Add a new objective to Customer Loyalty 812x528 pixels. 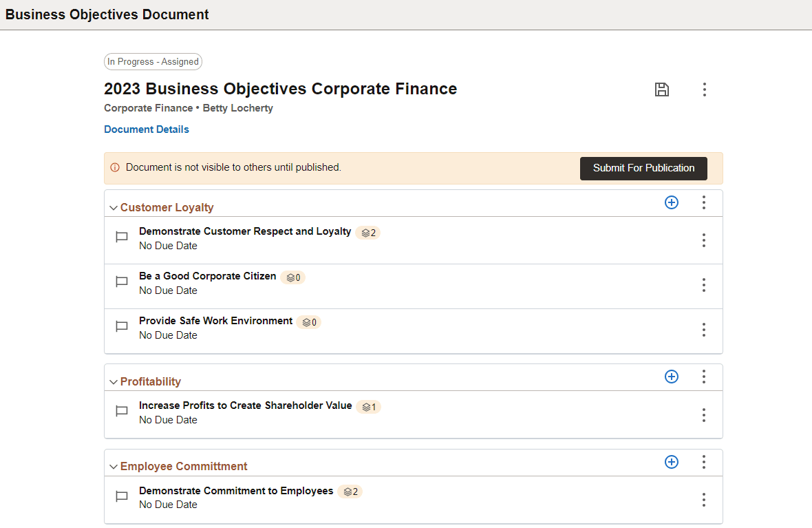coord(671,202)
